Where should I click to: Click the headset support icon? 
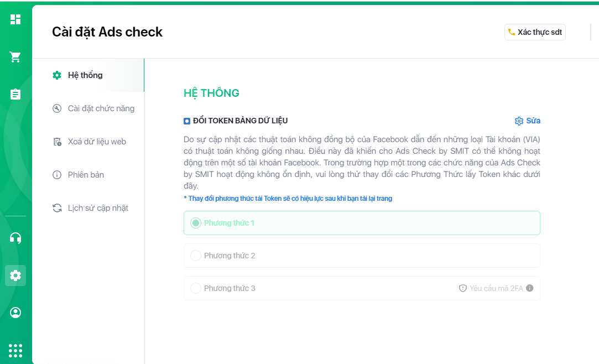(x=15, y=238)
